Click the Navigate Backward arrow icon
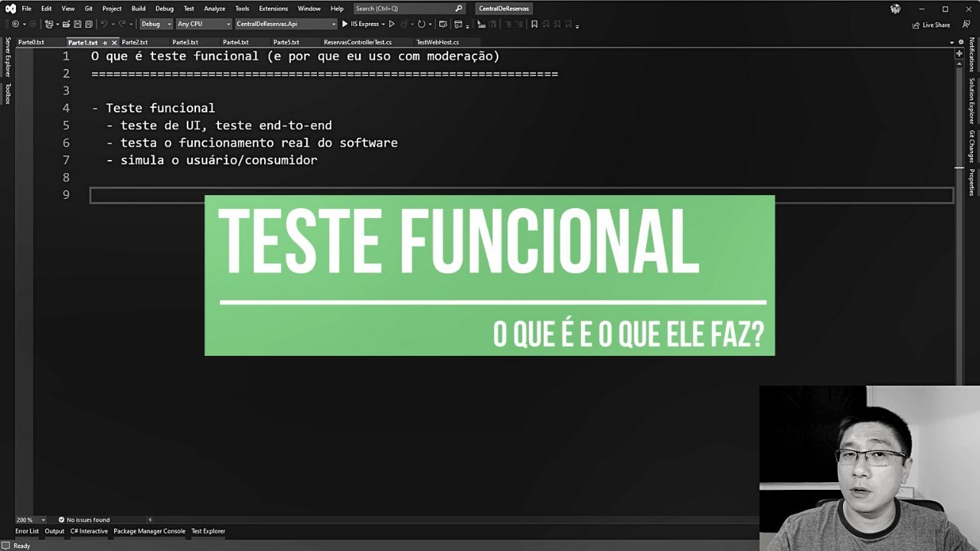This screenshot has width=980, height=551. [x=15, y=24]
